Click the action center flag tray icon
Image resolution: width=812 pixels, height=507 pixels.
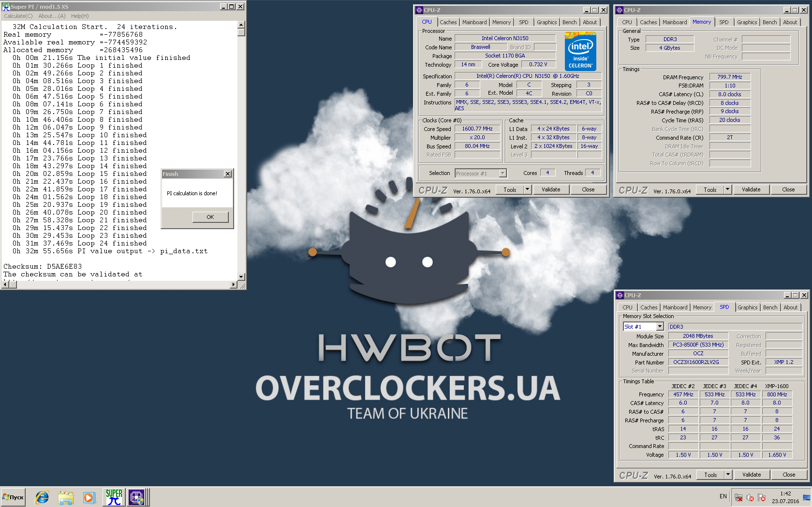762,497
